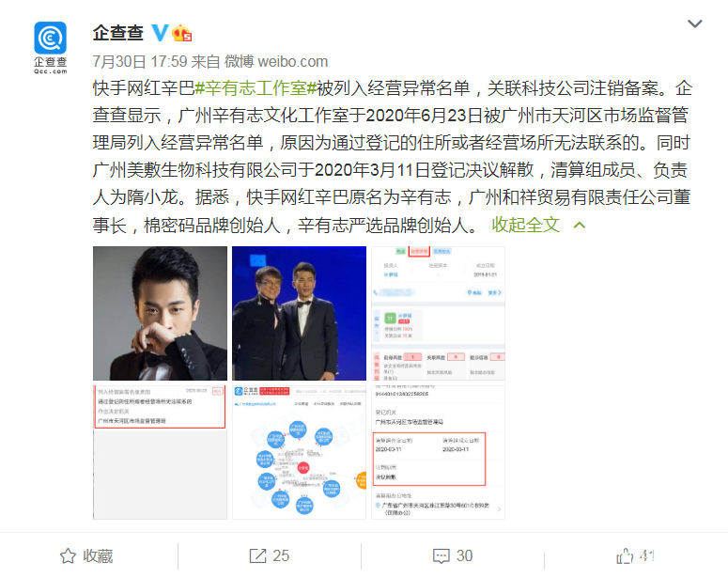Image resolution: width=728 pixels, height=578 pixels.
Task: Collapse the post with 收起全文
Action: tap(526, 225)
